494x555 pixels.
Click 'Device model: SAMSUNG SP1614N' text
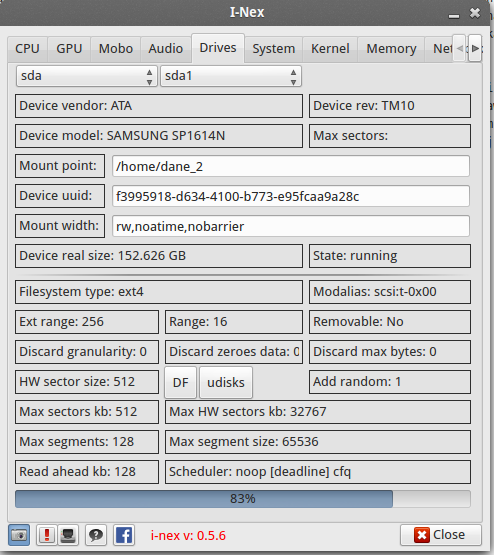122,136
